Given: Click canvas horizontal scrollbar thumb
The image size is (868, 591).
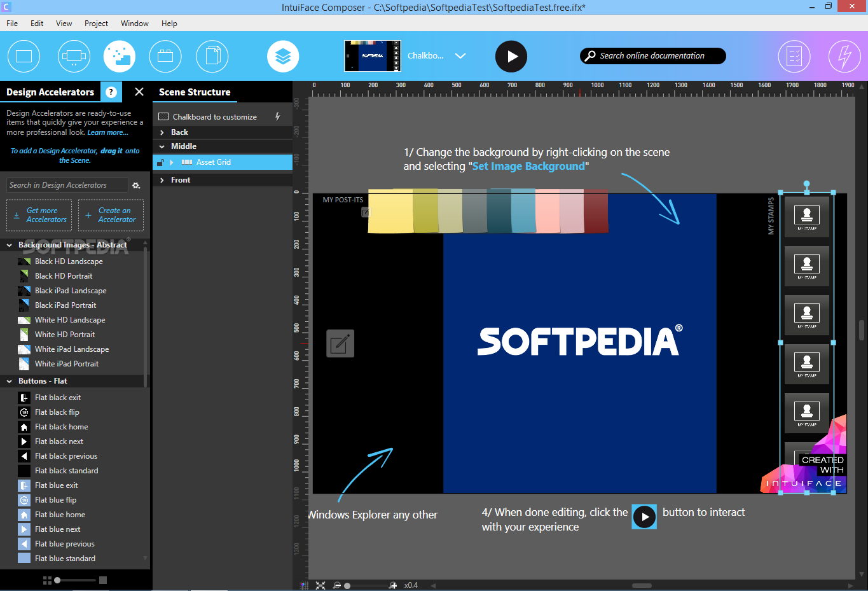Looking at the screenshot, I should 642,585.
